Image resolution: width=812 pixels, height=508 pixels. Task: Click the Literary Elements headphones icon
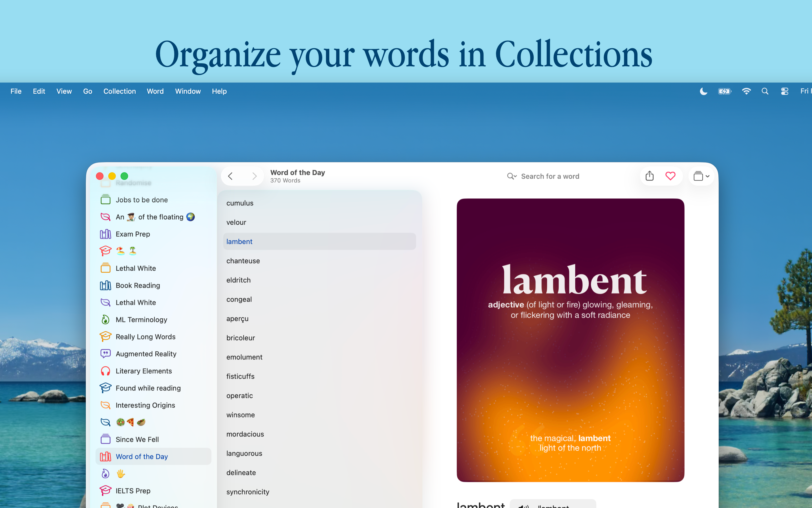(x=105, y=371)
